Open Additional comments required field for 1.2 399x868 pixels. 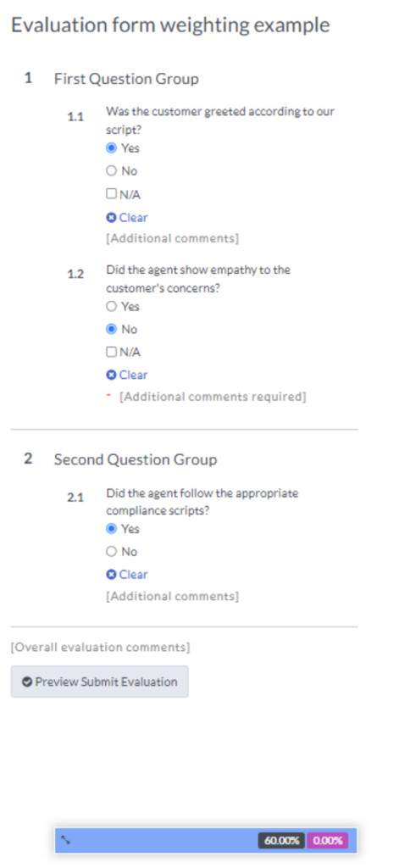(x=213, y=397)
